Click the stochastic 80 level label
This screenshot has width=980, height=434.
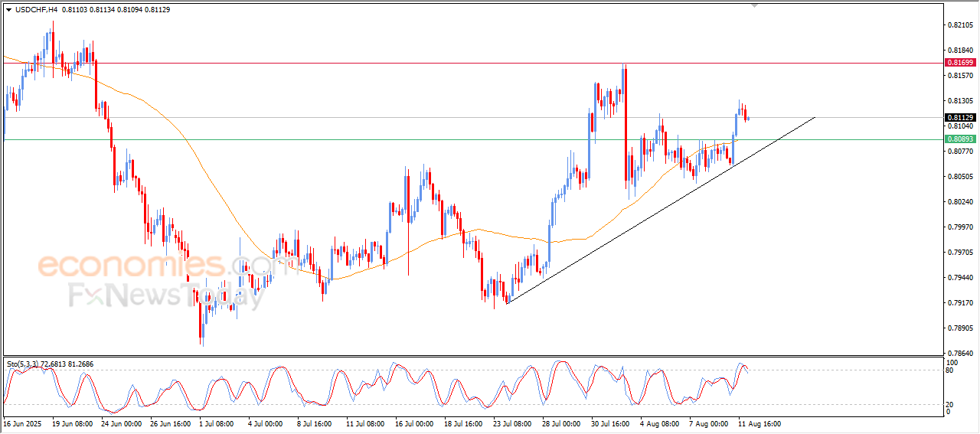(950, 370)
